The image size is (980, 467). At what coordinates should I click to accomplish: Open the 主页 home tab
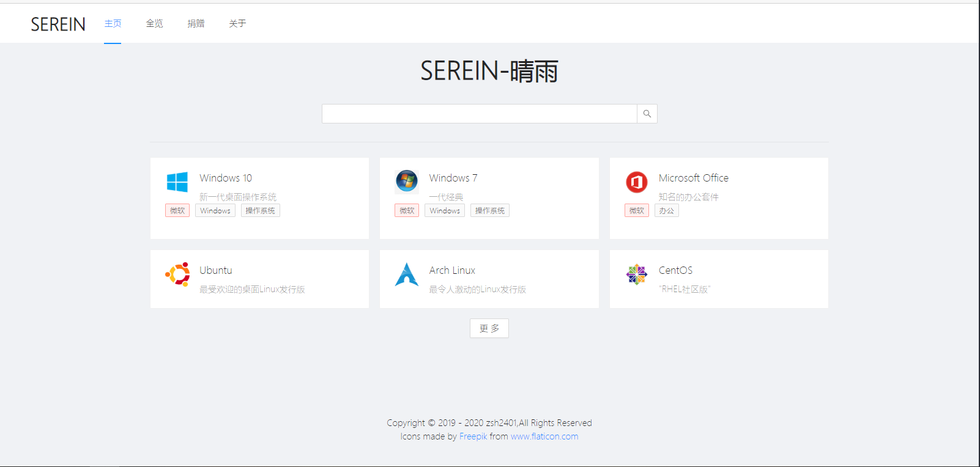[x=113, y=23]
